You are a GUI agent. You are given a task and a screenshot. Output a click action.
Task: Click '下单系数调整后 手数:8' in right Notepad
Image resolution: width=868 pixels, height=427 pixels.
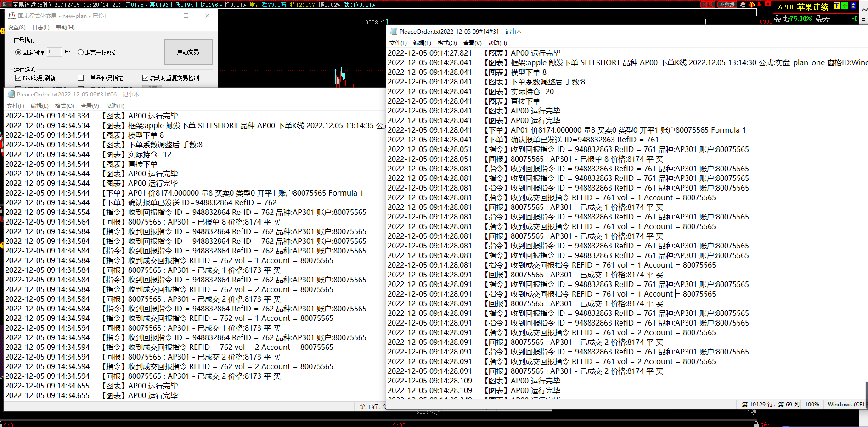(548, 82)
